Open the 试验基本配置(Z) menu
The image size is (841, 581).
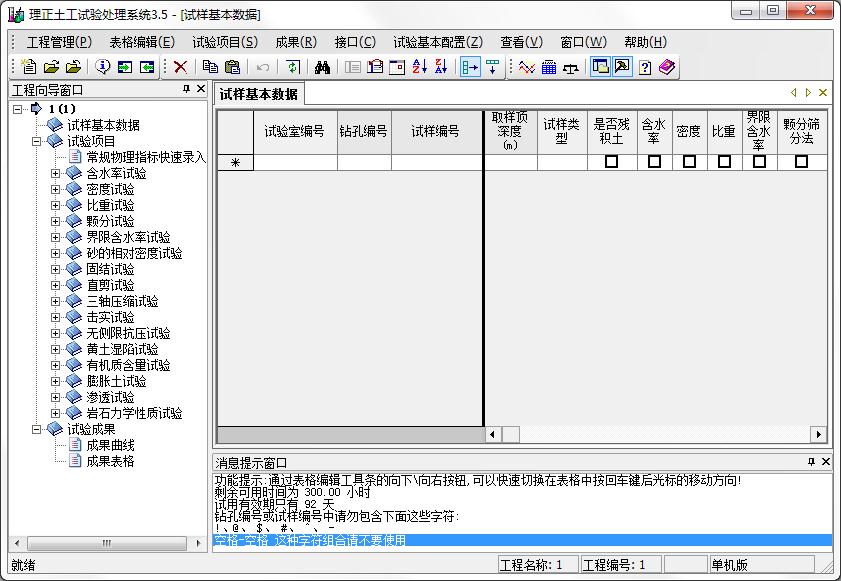pyautogui.click(x=438, y=42)
